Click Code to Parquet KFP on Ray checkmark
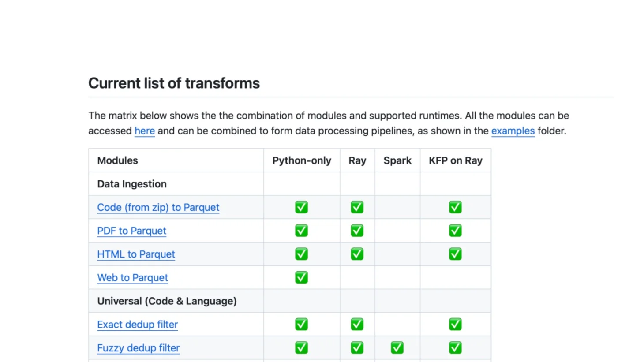Image resolution: width=644 pixels, height=362 pixels. pos(455,207)
